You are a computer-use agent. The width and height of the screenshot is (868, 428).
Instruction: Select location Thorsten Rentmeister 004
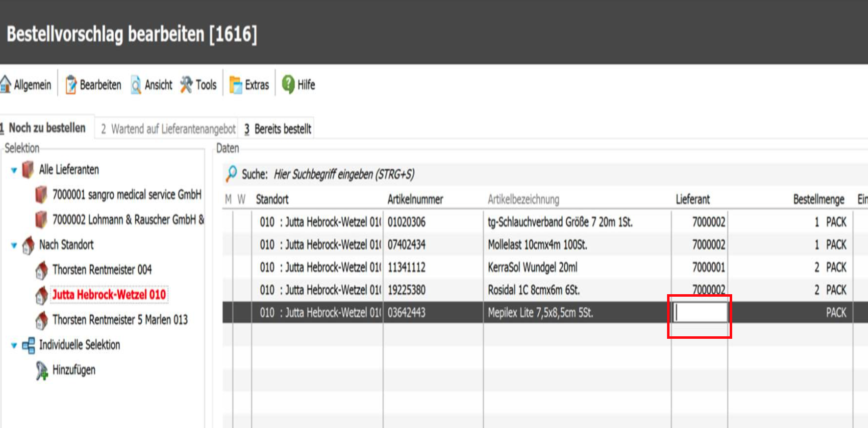coord(102,270)
